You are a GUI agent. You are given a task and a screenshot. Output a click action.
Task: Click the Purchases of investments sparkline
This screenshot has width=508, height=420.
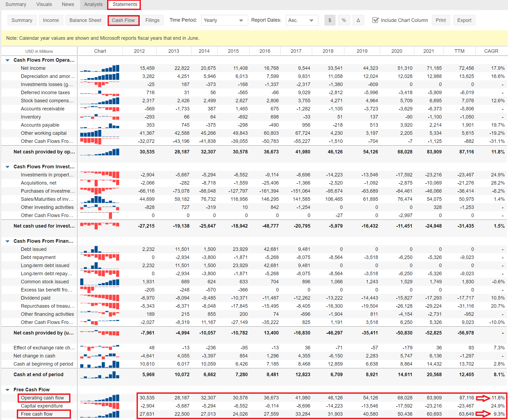(100, 191)
